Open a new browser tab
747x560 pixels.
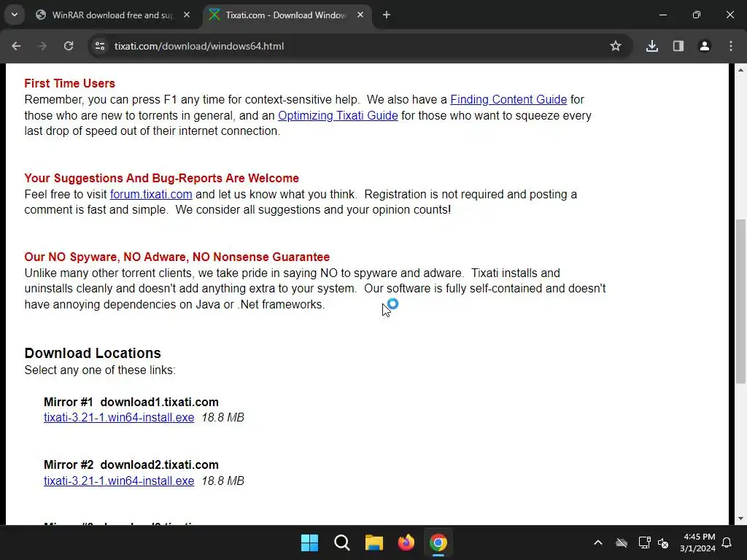click(387, 15)
